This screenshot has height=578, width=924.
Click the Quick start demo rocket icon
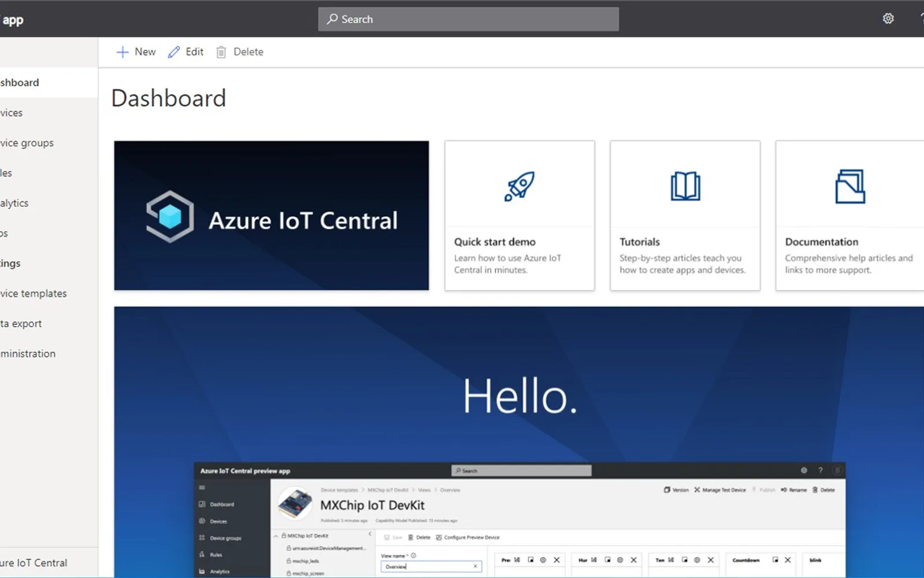tap(519, 186)
